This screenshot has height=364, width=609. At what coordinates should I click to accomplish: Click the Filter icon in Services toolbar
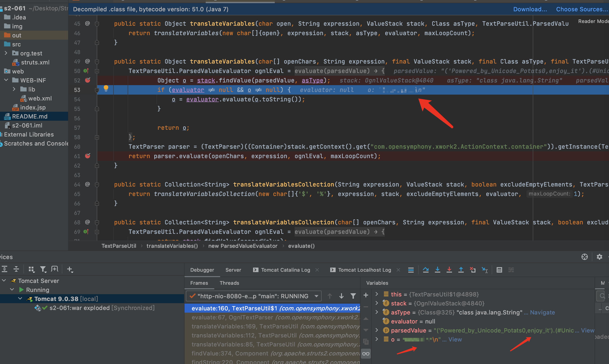click(43, 269)
